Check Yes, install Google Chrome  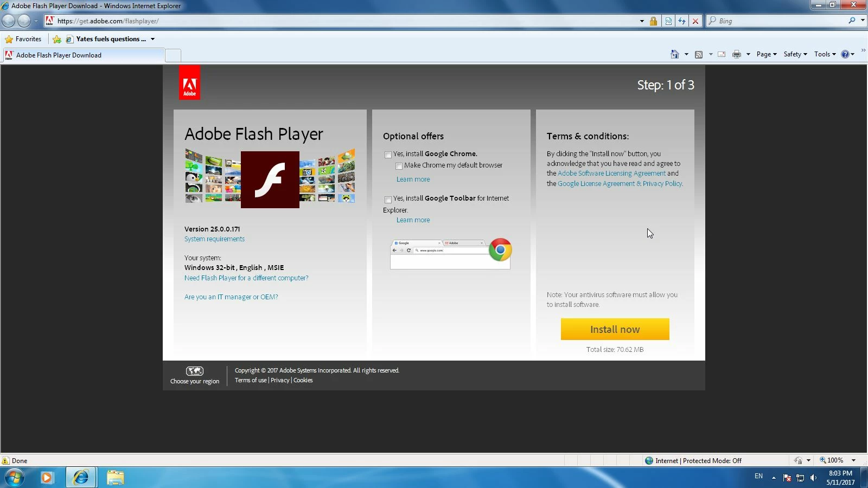(388, 155)
